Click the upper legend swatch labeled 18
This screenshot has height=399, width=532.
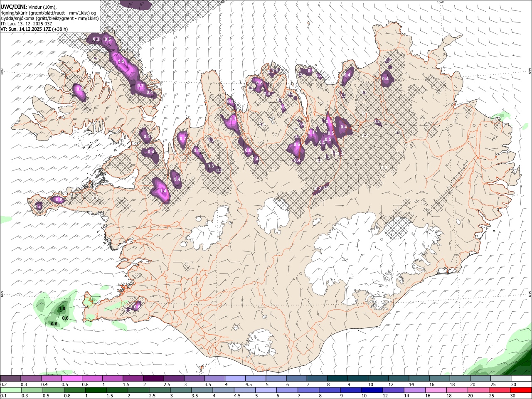(460, 378)
